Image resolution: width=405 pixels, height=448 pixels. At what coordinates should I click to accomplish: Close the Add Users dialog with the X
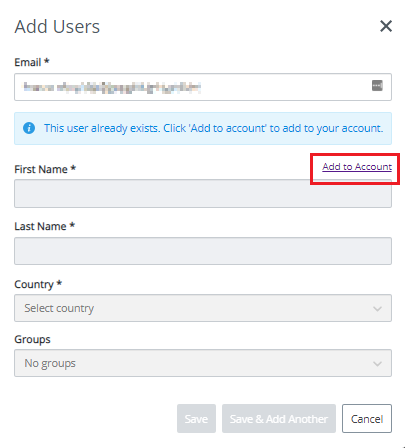point(386,26)
